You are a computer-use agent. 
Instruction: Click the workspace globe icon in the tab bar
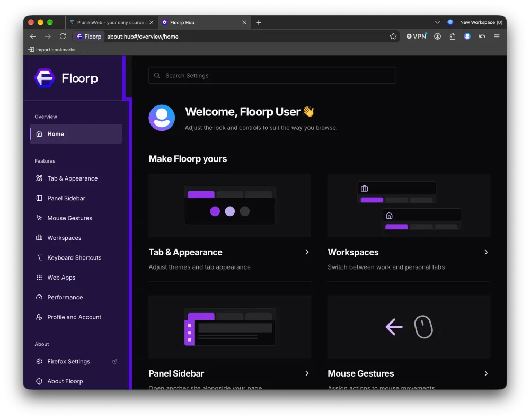pos(450,22)
